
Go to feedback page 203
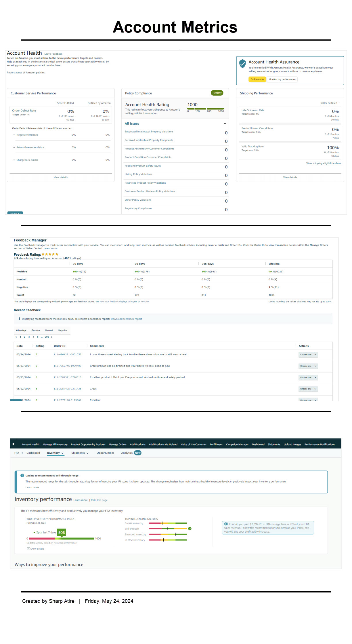point(47,337)
